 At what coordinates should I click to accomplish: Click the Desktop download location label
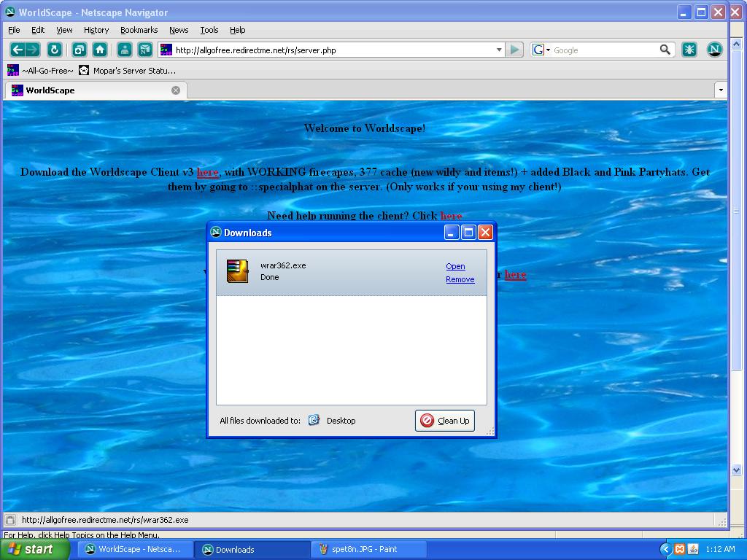pos(341,421)
